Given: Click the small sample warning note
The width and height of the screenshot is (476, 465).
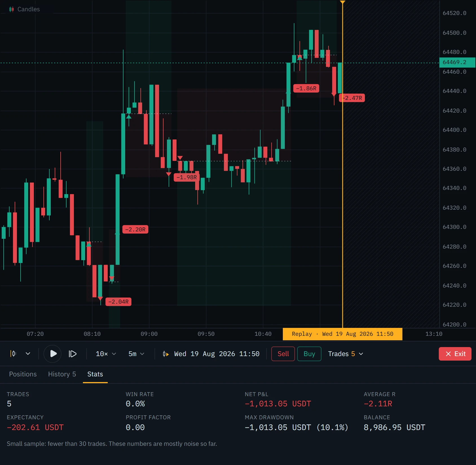Looking at the screenshot, I should point(112,444).
